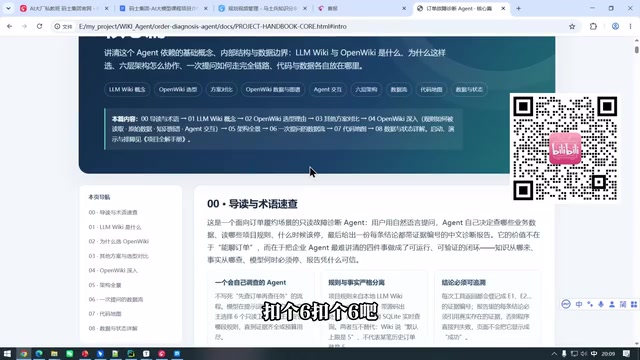Open the taskbar notification center icon
The height and width of the screenshot is (360, 640).
pos(627,353)
